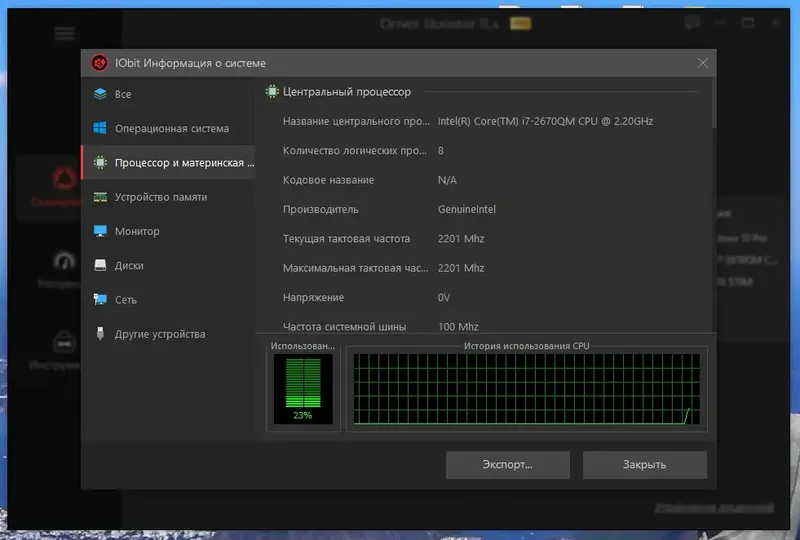Click the Экспорт... button
800x540 pixels.
click(508, 464)
